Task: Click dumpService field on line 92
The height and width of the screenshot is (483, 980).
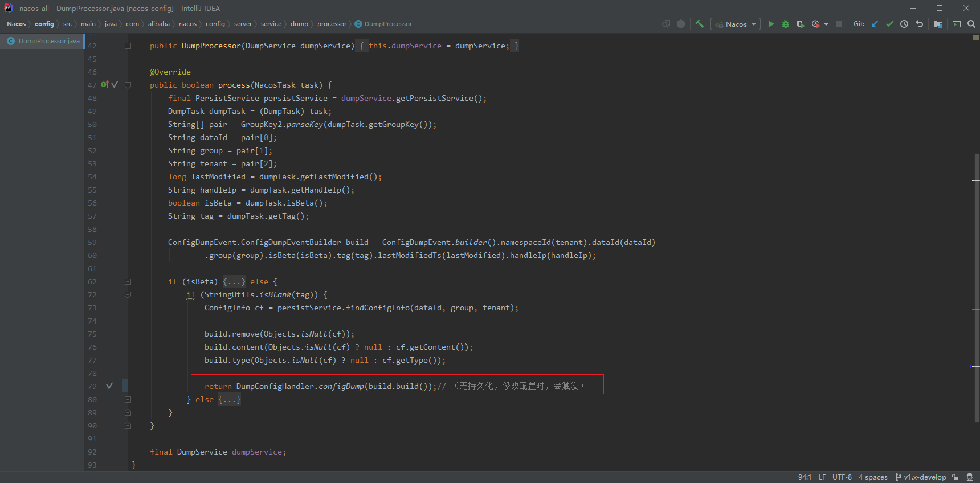Action: [257, 452]
